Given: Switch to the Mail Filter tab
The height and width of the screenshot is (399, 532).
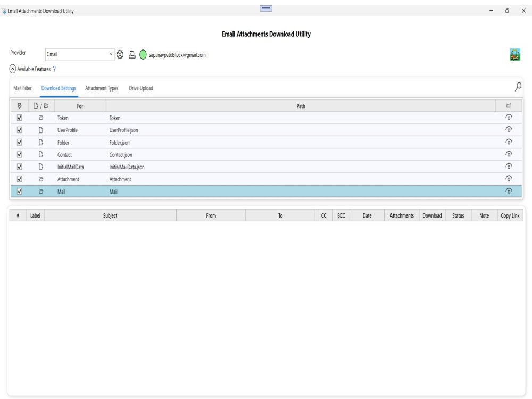Looking at the screenshot, I should pyautogui.click(x=22, y=88).
